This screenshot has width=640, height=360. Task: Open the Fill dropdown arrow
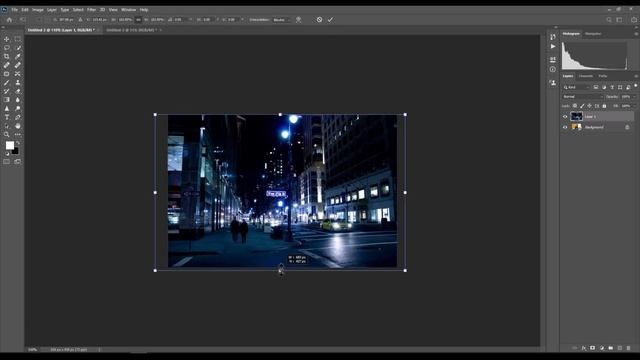[634, 106]
